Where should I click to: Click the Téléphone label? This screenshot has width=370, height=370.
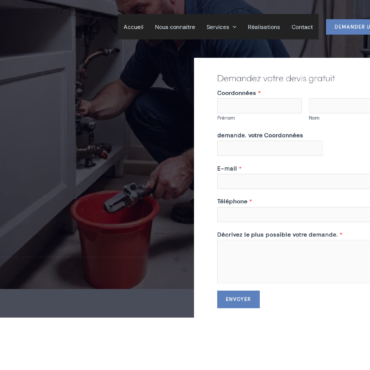click(x=232, y=201)
